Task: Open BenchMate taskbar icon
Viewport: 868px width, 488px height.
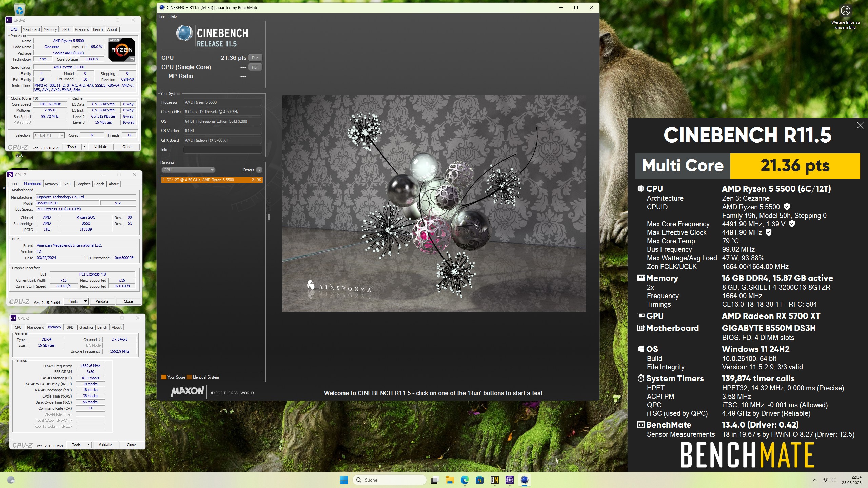Action: click(x=494, y=480)
